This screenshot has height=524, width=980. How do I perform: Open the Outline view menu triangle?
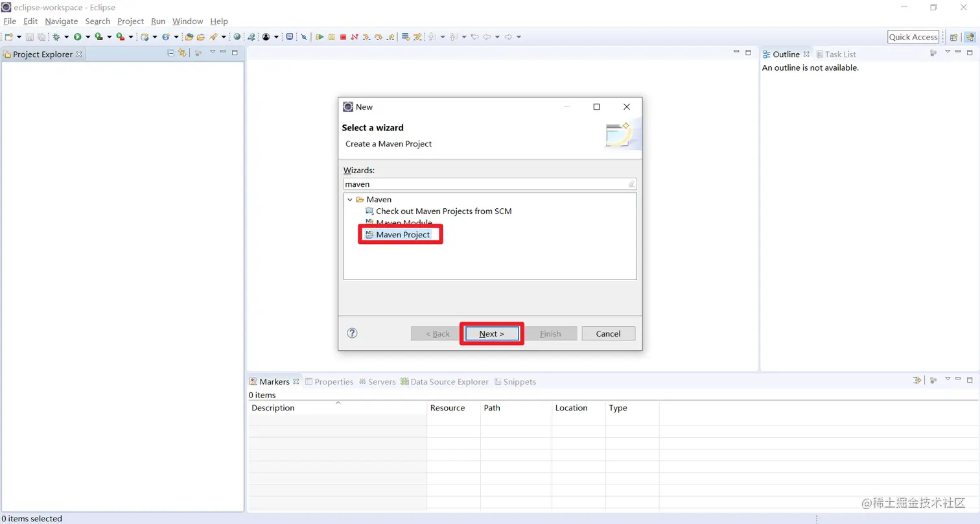(947, 51)
